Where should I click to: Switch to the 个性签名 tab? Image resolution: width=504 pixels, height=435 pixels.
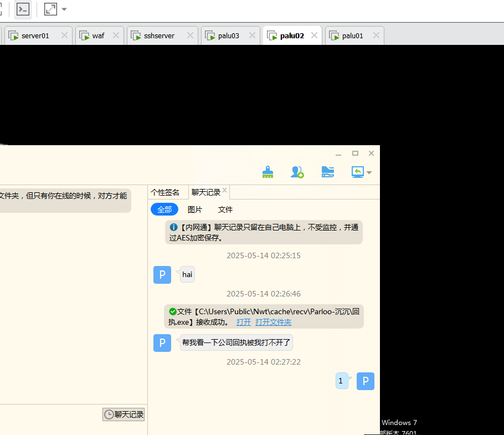tap(165, 192)
